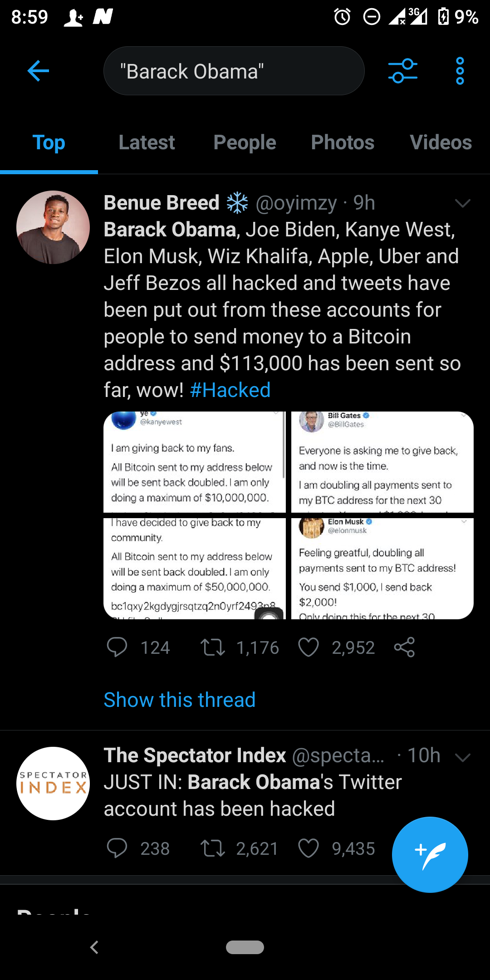Like the Spectator Index tweet
Image resolution: width=490 pixels, height=980 pixels.
point(309,848)
